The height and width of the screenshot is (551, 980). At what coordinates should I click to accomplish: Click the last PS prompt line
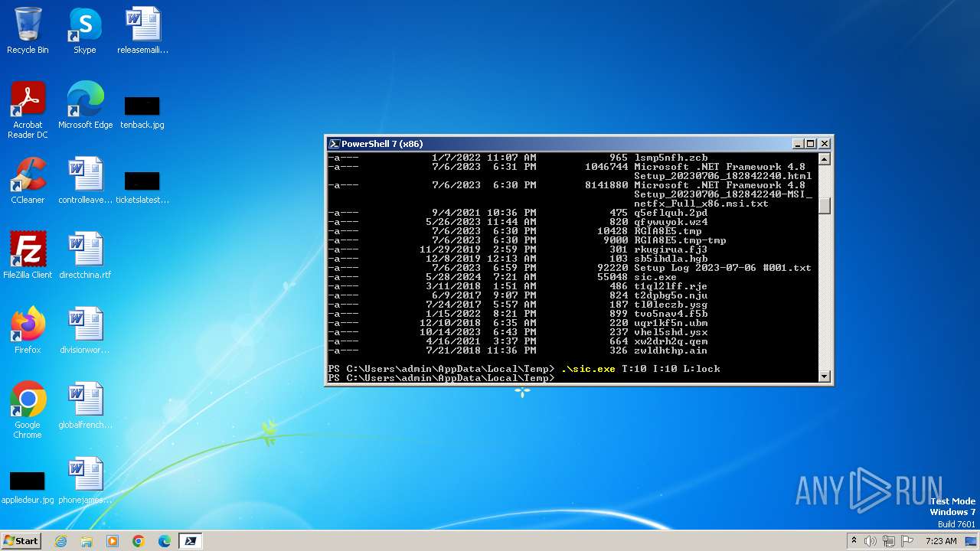[441, 378]
